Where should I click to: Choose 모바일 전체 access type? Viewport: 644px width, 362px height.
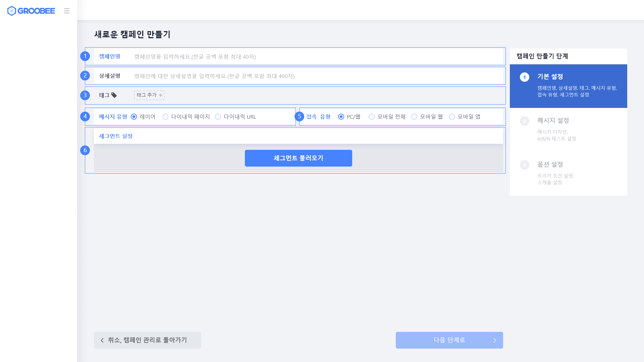(372, 117)
